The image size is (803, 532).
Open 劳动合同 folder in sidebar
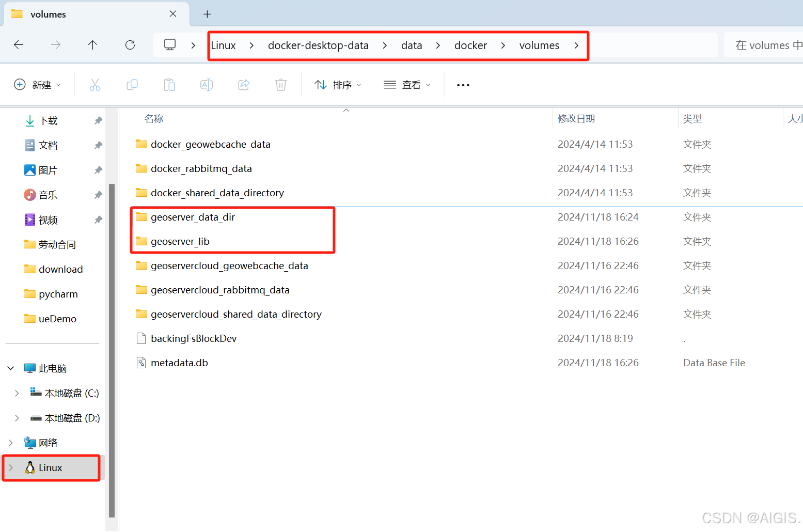pyautogui.click(x=50, y=244)
